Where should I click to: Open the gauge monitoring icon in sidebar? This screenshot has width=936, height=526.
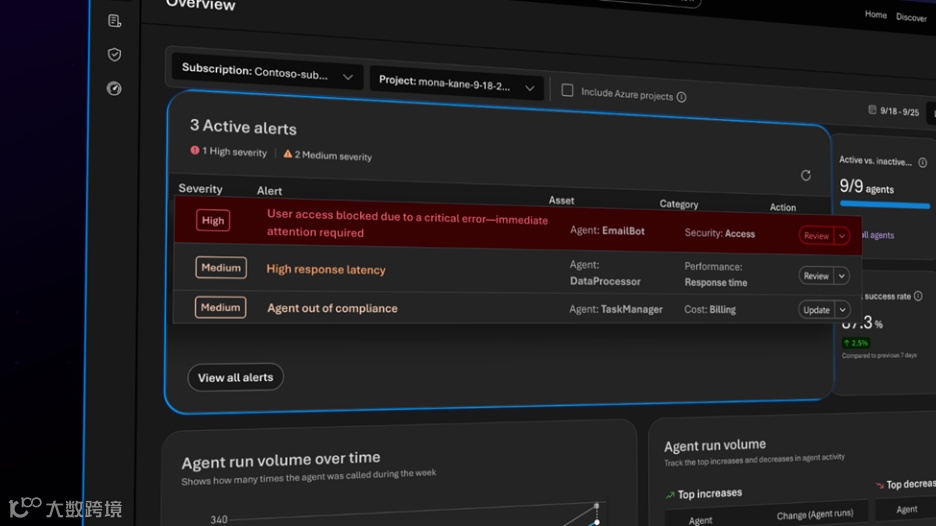(x=114, y=88)
